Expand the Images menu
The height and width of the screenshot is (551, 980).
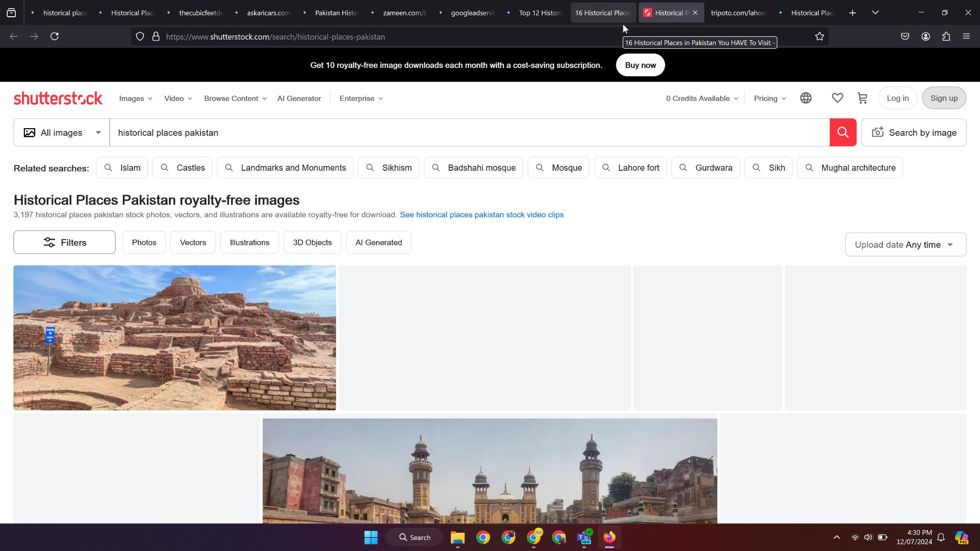135,99
